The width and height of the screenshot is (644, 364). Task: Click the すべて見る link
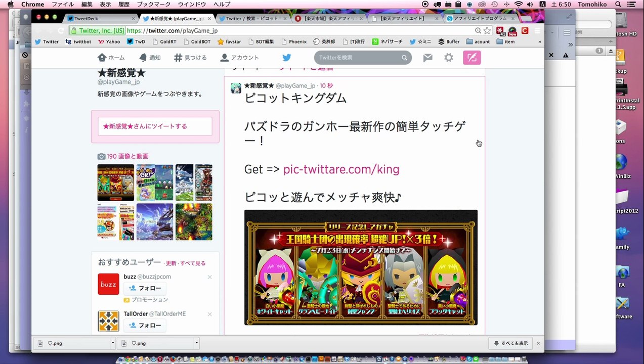[x=193, y=263]
